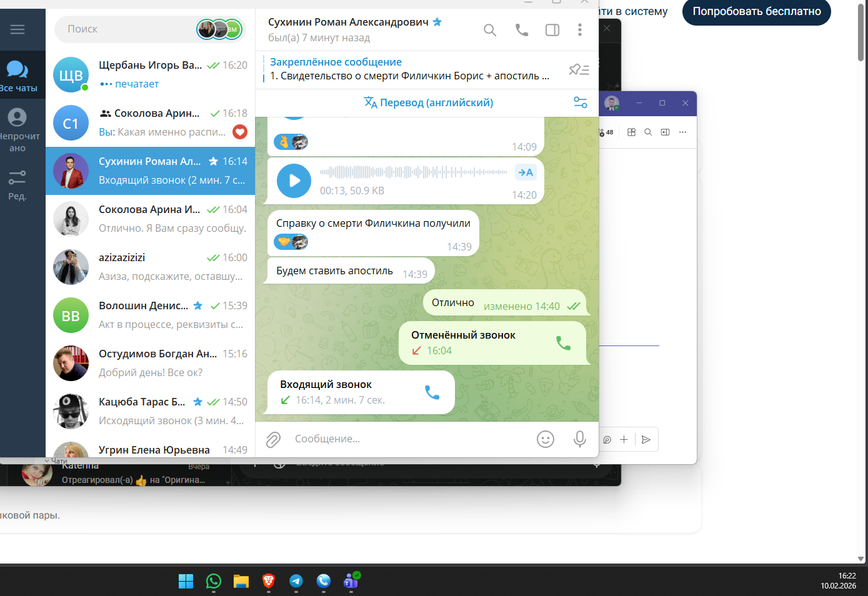Open Brave browser from taskbar
868x596 pixels.
(x=269, y=581)
